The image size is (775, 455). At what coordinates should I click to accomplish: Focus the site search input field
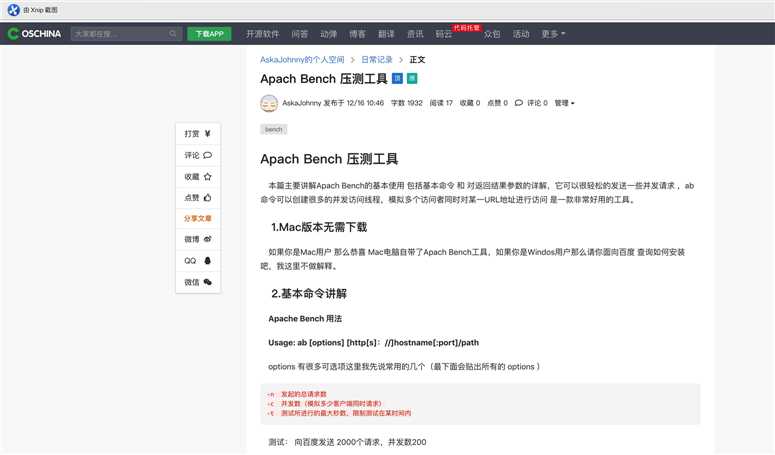pos(126,34)
